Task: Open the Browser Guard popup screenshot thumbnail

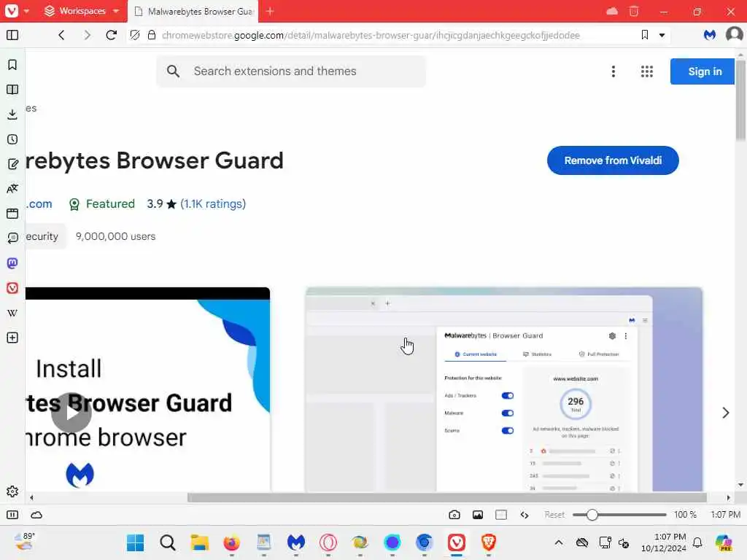Action: click(x=503, y=389)
